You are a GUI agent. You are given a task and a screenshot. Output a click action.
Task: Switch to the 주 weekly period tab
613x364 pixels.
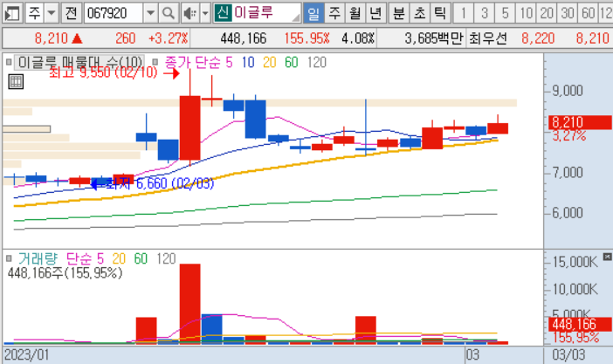point(334,13)
